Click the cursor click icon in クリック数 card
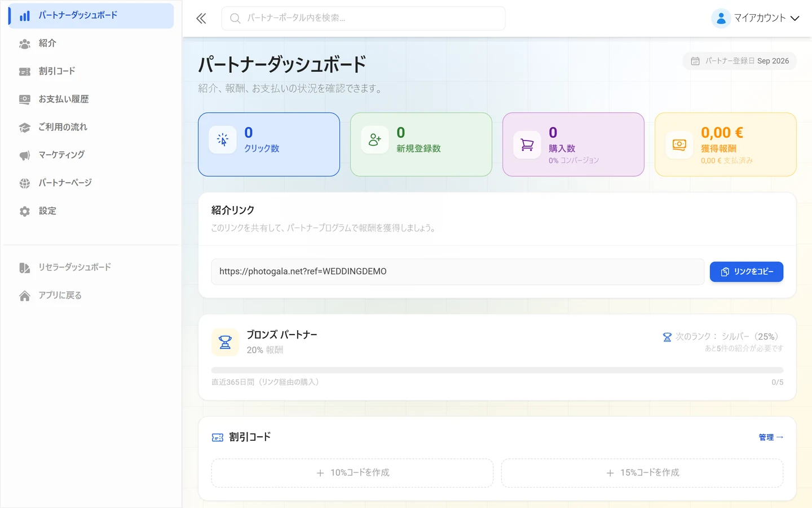The image size is (812, 508). coord(223,140)
